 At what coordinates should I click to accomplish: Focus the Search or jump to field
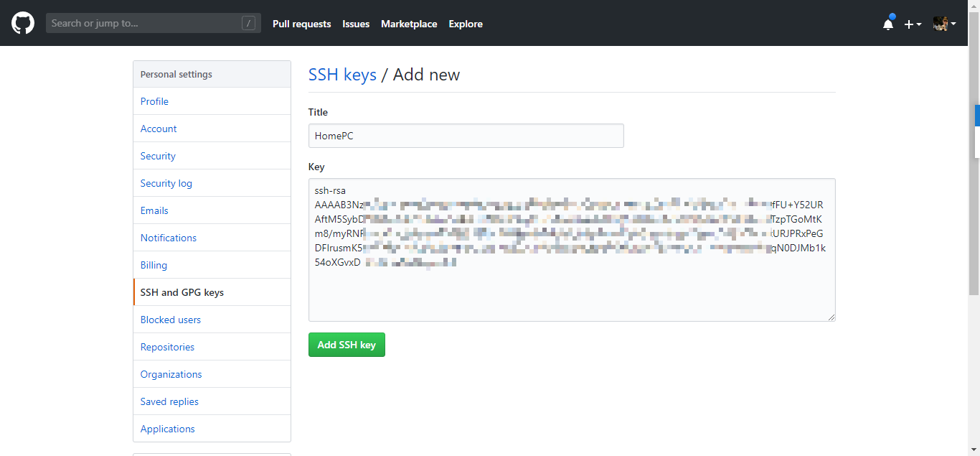[143, 24]
